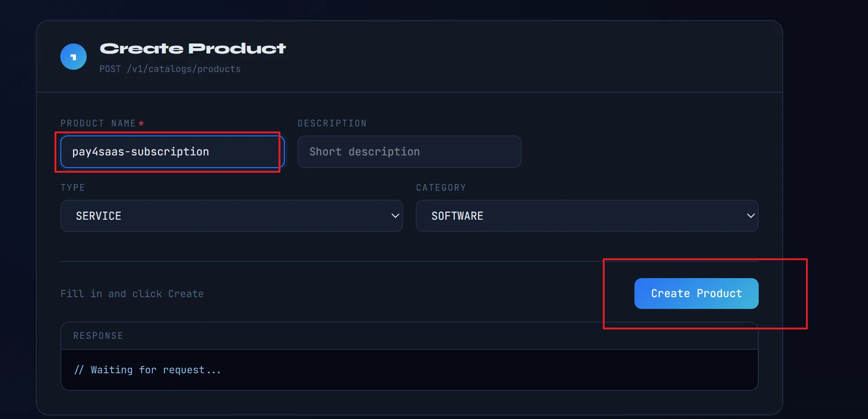Click the 'Waiting for request...' response output
This screenshot has height=419, width=868.
(x=147, y=370)
